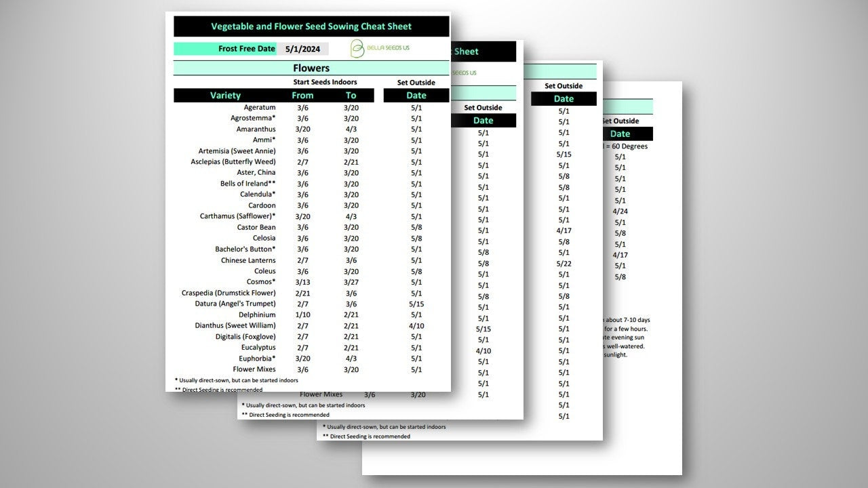Select the Ageratum row label
The width and height of the screenshot is (868, 488).
click(260, 107)
